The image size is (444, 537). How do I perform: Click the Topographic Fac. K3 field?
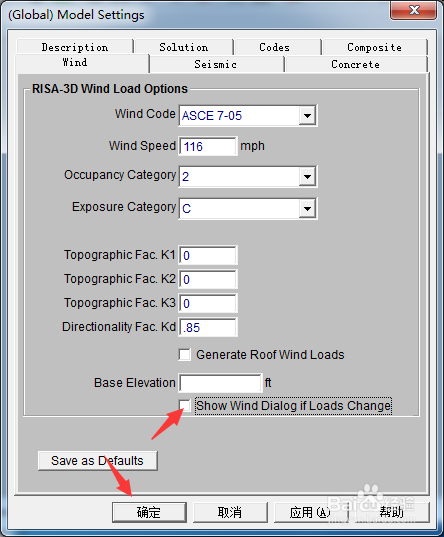208,303
